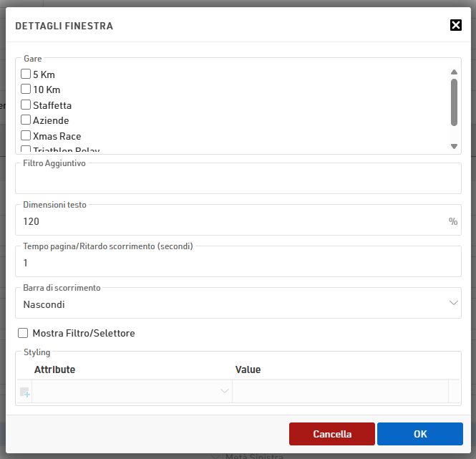Screen dimensions: 476x459
Task: Confirm with the blue OK button
Action: point(419,434)
